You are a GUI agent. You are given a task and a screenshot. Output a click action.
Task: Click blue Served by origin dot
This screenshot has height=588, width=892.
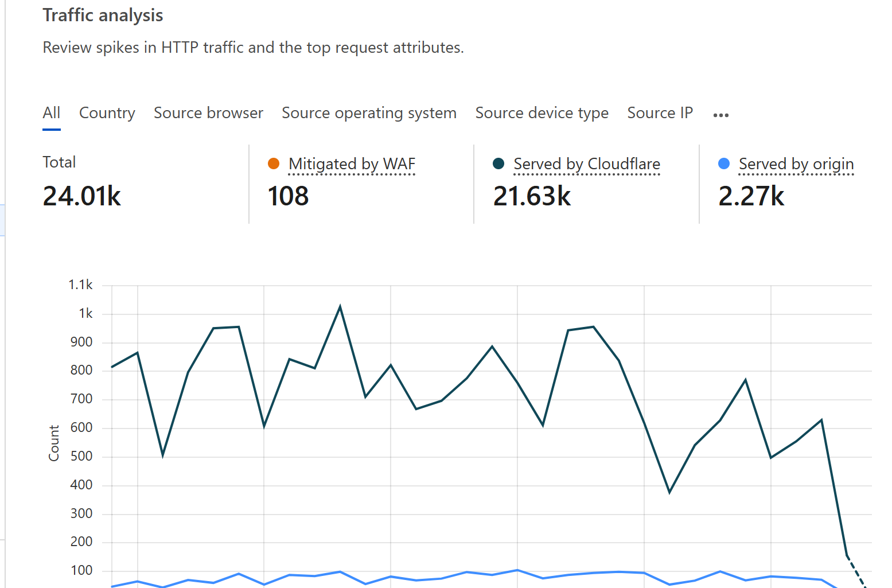coord(724,164)
